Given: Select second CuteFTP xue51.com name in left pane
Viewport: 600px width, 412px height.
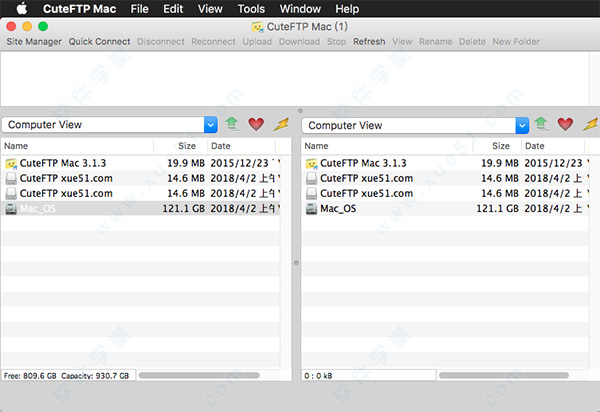Looking at the screenshot, I should [66, 193].
